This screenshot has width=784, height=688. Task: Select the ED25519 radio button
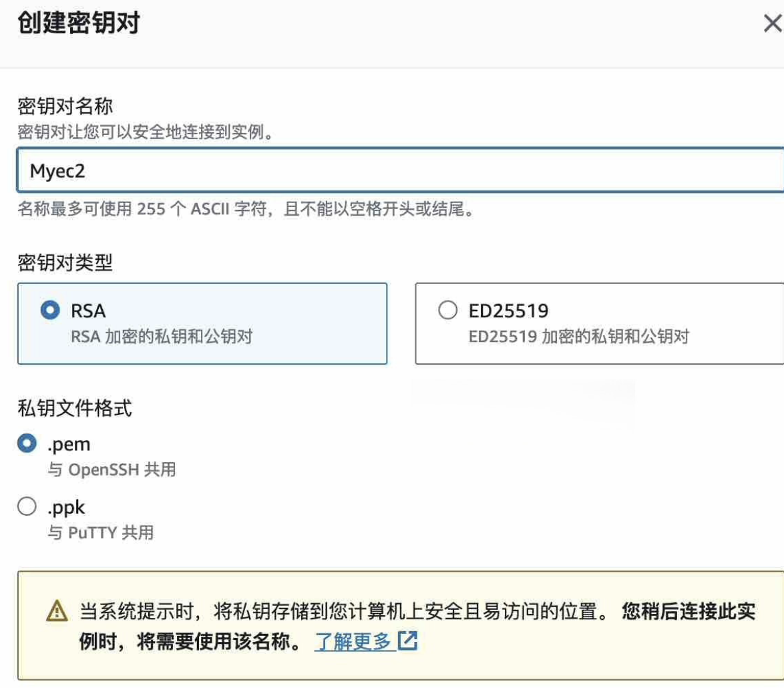click(x=447, y=310)
